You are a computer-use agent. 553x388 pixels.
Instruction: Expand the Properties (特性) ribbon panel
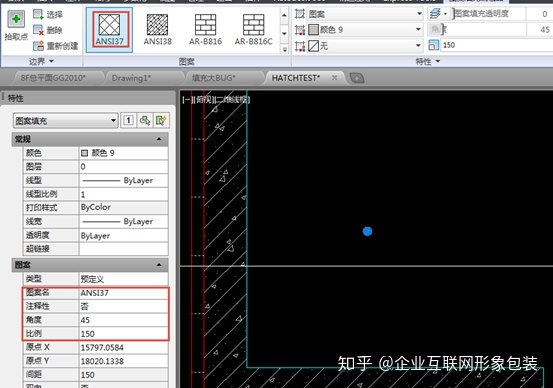427,61
